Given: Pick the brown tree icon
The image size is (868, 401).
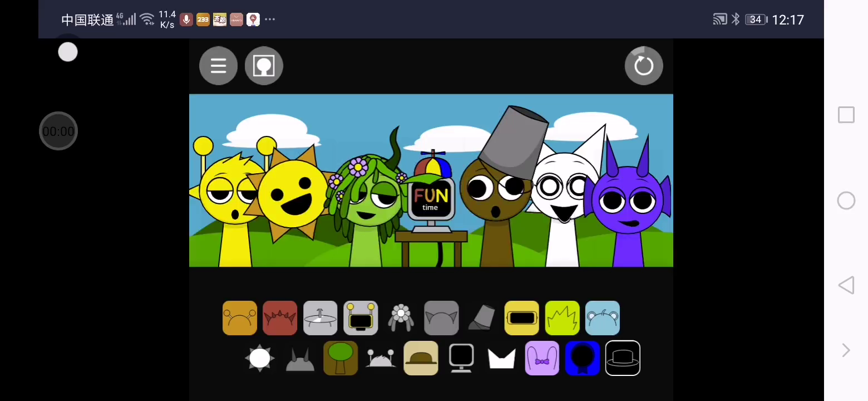Looking at the screenshot, I should [x=341, y=358].
